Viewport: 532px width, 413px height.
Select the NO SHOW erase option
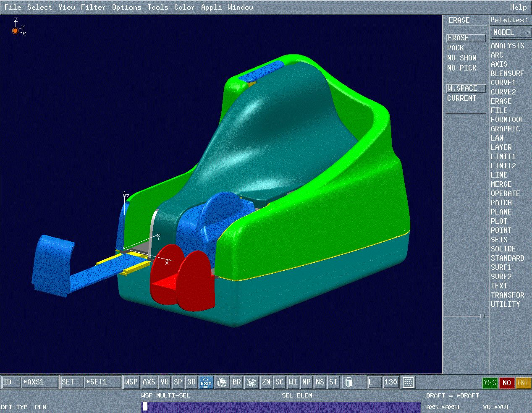[461, 58]
